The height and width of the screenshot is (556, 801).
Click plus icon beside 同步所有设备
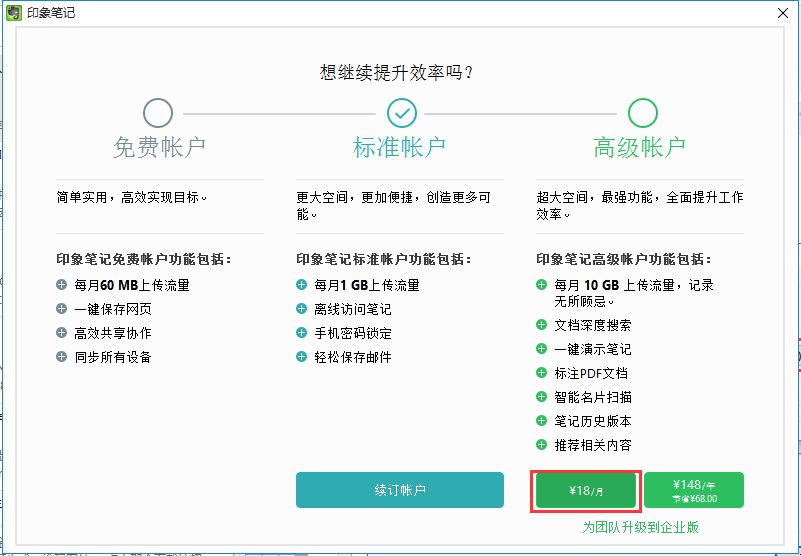[61, 357]
